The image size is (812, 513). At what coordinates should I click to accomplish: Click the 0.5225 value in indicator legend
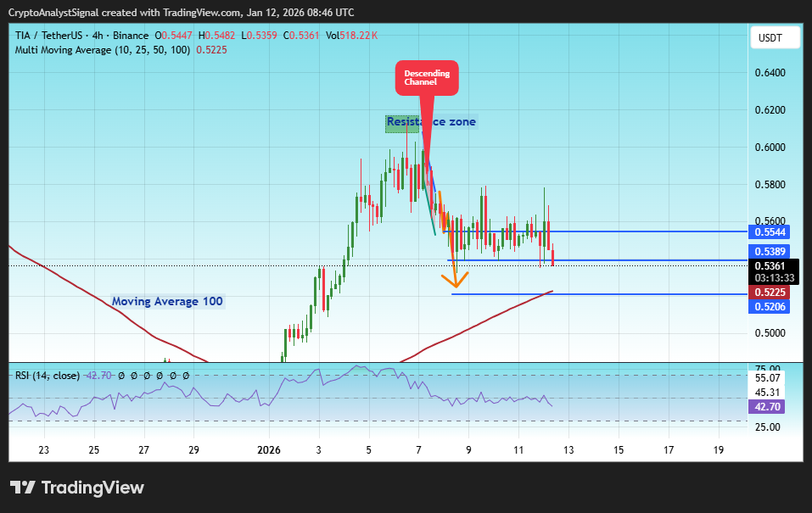pos(211,50)
